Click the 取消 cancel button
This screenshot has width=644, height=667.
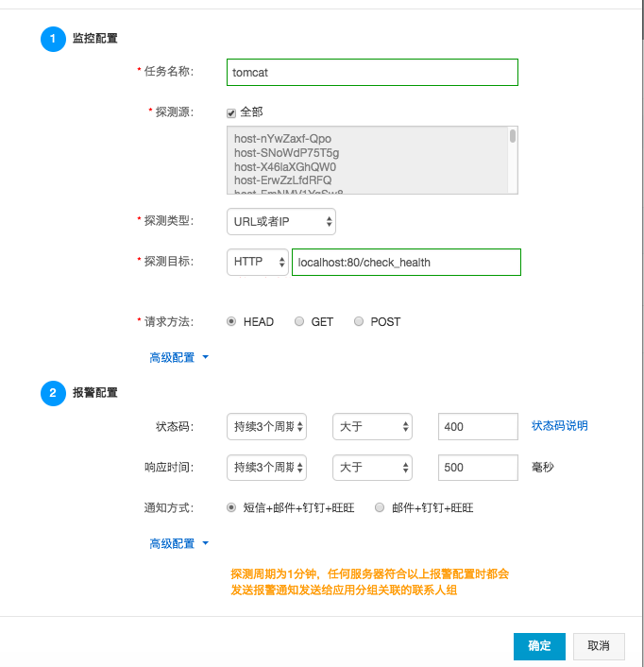tap(599, 646)
